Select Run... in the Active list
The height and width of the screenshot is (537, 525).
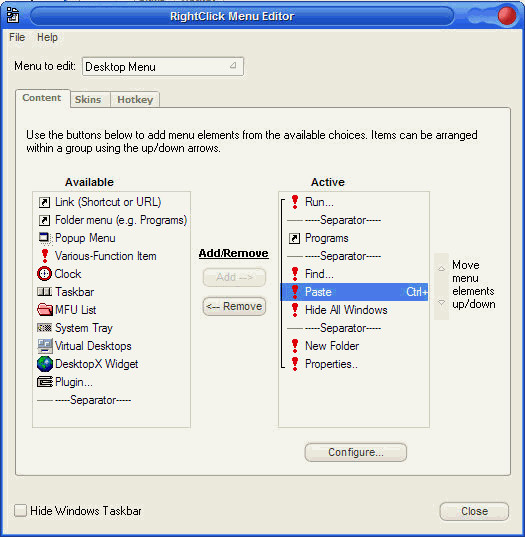point(319,202)
